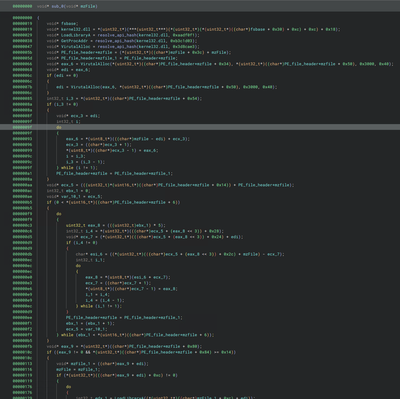Viewport: 400px width, 399px height.
Task: Click the function signature sub_0 in the header
Action: click(x=67, y=6)
